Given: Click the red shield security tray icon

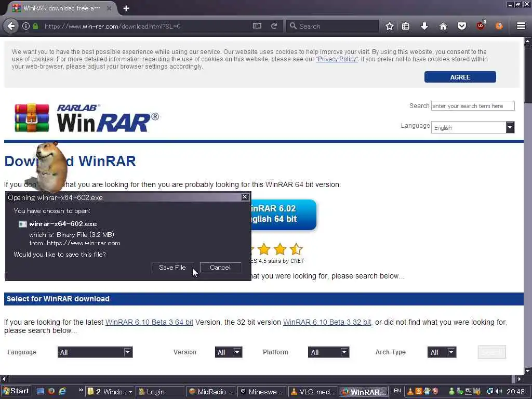Looking at the screenshot, I should pyautogui.click(x=435, y=392).
